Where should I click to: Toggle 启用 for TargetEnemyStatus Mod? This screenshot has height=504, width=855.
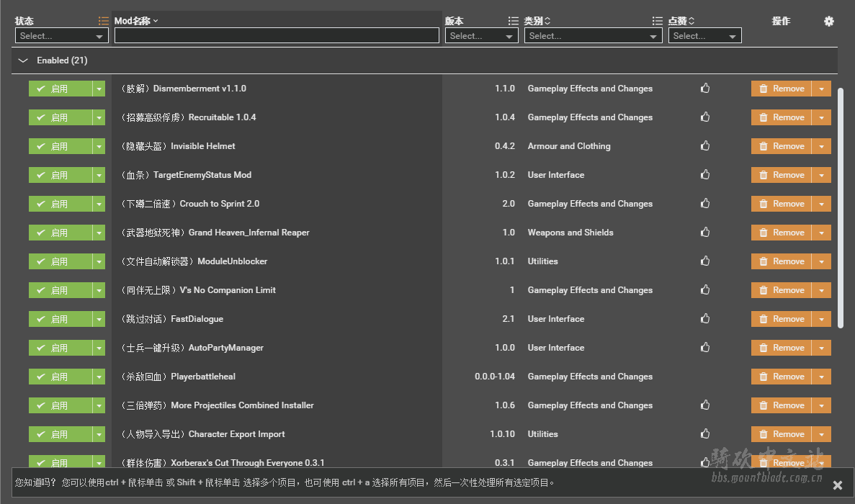tap(61, 176)
